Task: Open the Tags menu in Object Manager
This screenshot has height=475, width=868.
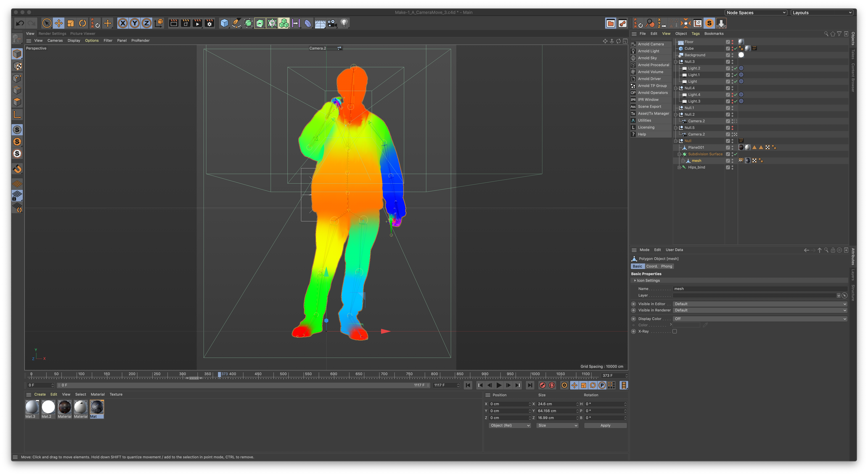Action: coord(695,34)
